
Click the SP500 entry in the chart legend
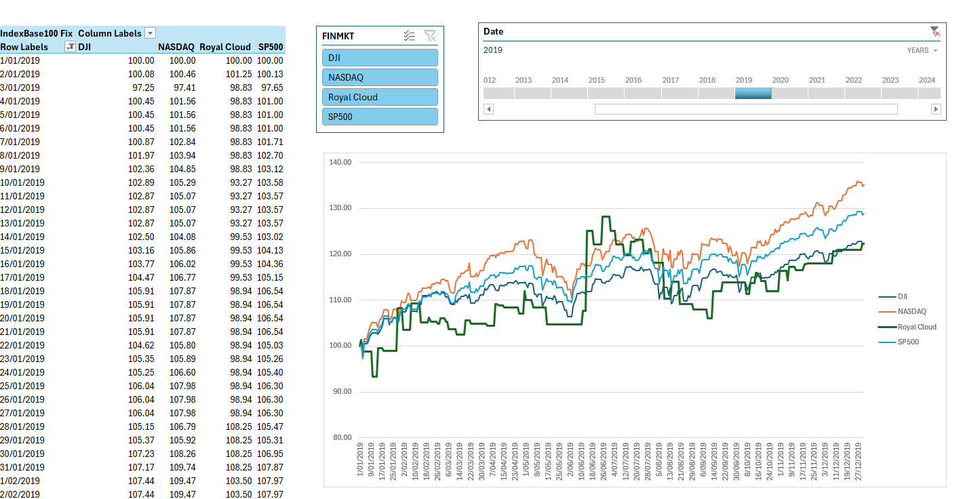[899, 342]
